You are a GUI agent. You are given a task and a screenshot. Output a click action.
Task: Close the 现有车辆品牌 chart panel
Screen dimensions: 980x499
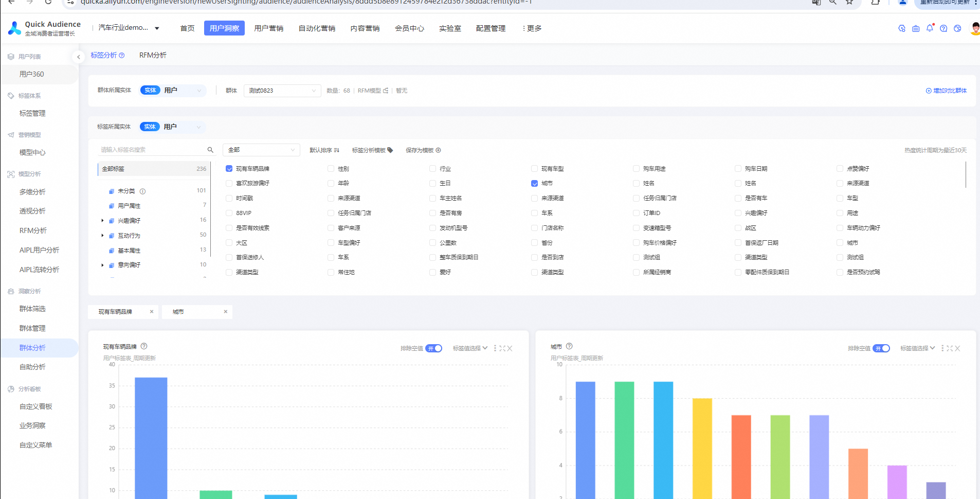[x=510, y=348]
